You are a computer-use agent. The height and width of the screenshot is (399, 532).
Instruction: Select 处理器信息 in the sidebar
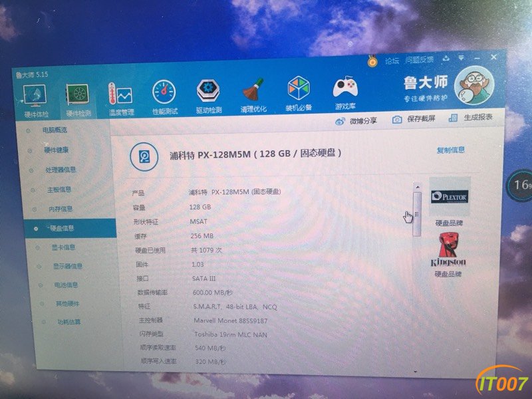pyautogui.click(x=61, y=170)
